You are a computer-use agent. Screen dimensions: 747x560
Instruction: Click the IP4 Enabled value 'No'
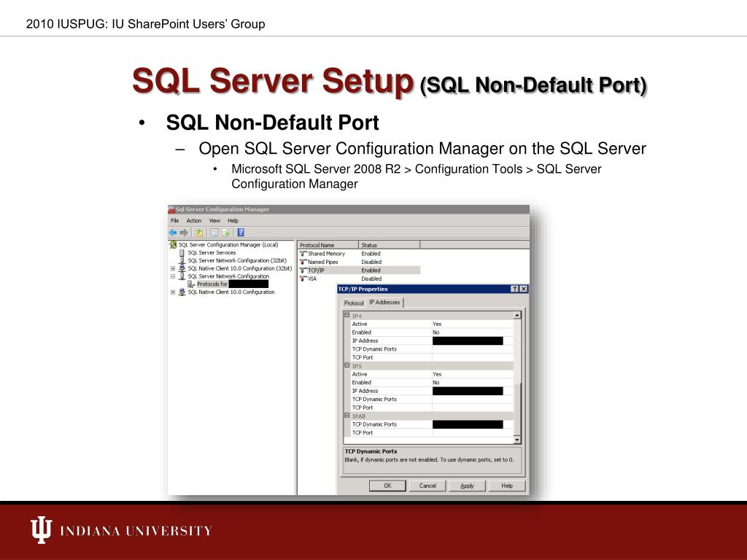tap(436, 332)
